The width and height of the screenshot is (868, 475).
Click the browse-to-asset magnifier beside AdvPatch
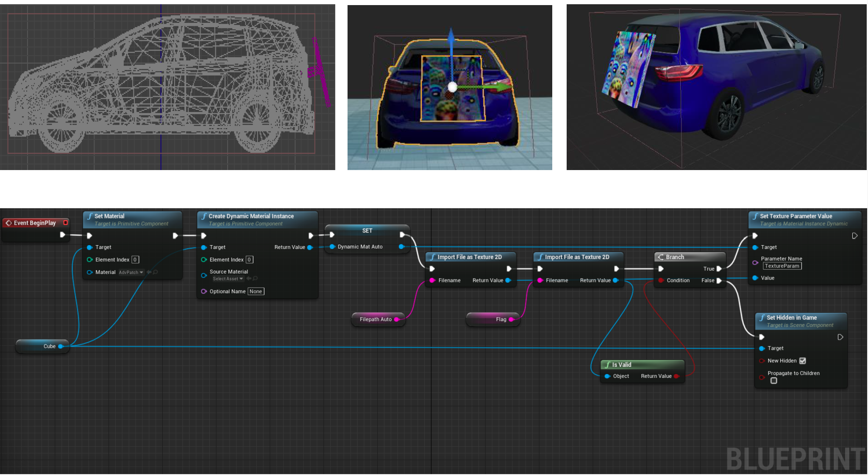pos(156,272)
